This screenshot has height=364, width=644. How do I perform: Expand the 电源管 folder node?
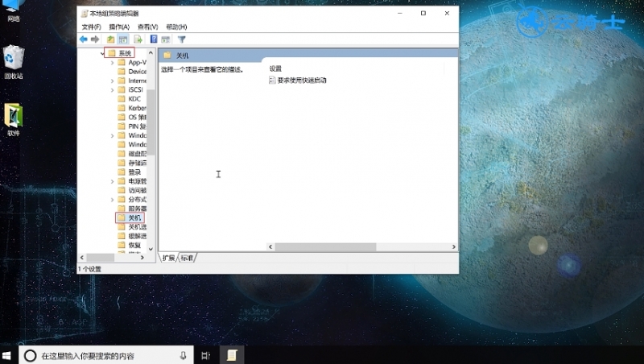click(112, 181)
